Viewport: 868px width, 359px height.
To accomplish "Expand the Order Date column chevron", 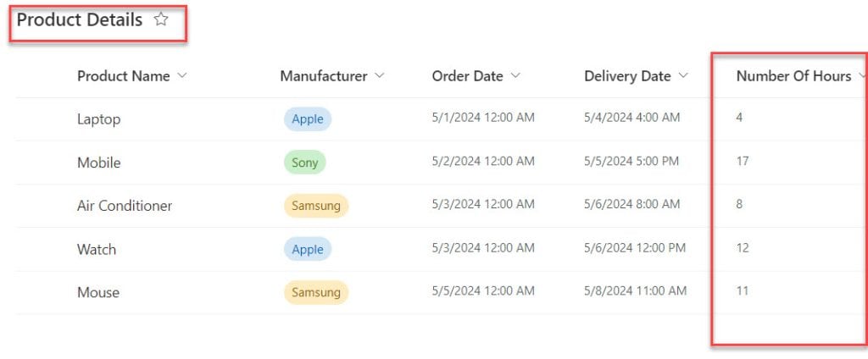I will coord(515,76).
